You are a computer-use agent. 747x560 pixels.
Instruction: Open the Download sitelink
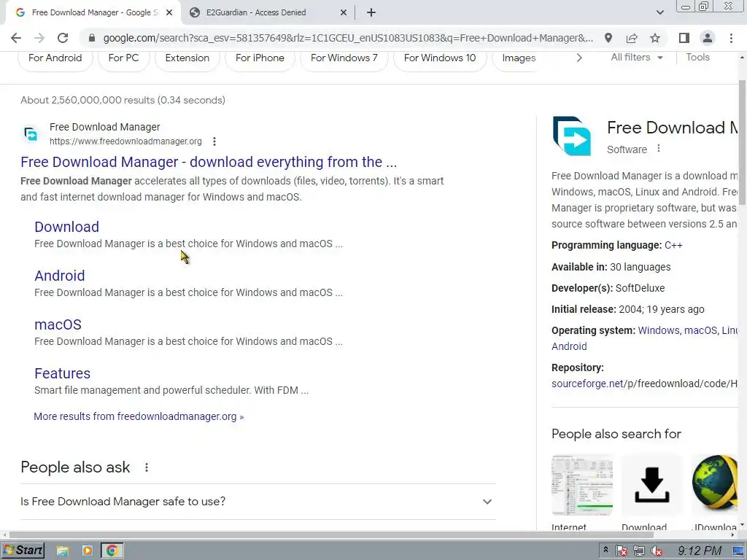point(66,227)
